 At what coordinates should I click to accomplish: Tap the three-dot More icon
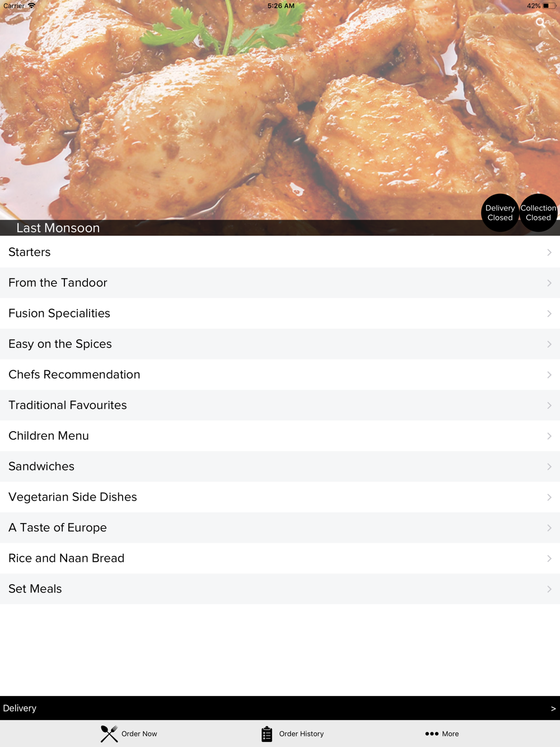point(431,734)
